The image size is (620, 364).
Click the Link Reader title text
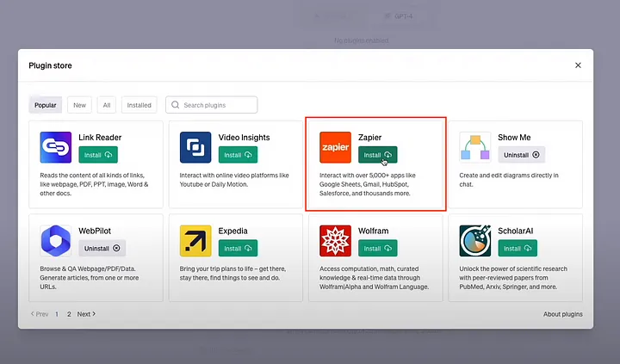pos(100,138)
